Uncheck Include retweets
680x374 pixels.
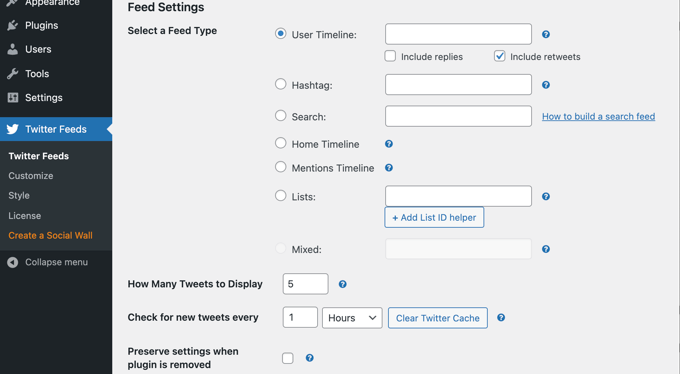tap(500, 56)
